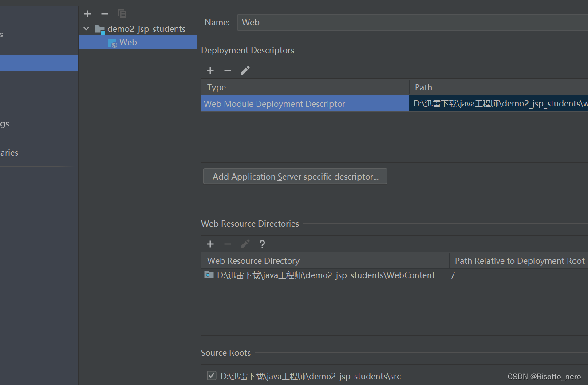This screenshot has height=385, width=588.
Task: Remove deployment descriptor with minus icon
Action: coord(228,71)
